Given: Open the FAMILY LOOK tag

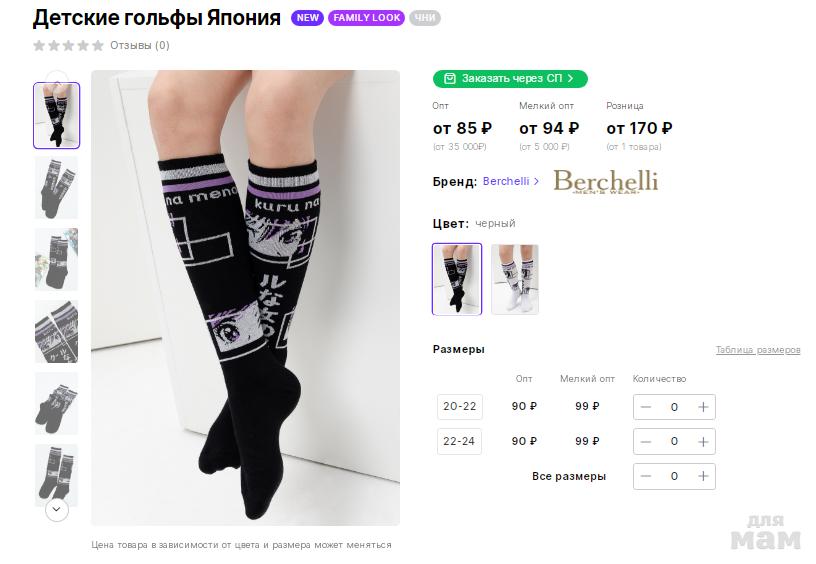Looking at the screenshot, I should tap(366, 18).
